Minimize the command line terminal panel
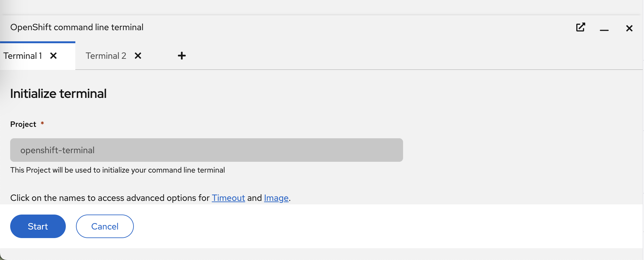 [x=604, y=29]
